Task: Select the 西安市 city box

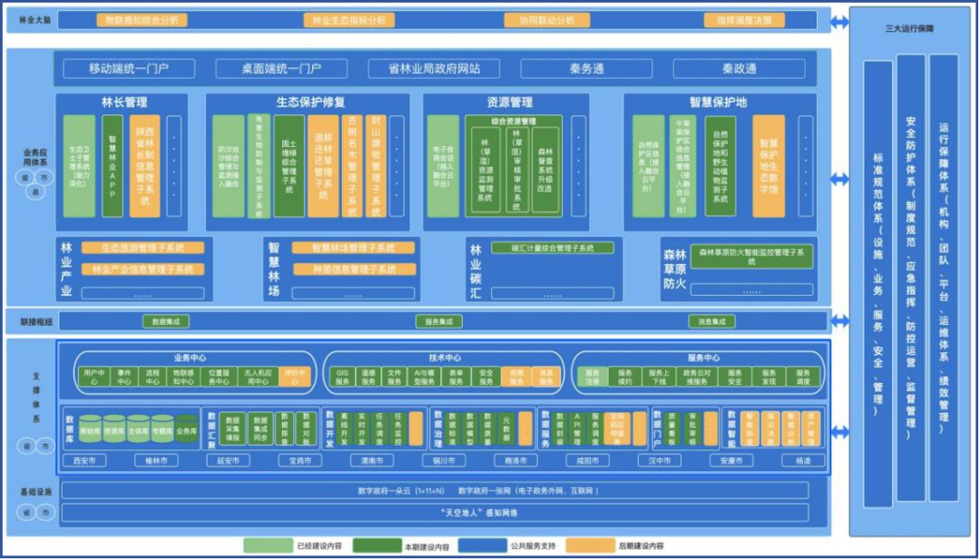Action: coord(85,461)
